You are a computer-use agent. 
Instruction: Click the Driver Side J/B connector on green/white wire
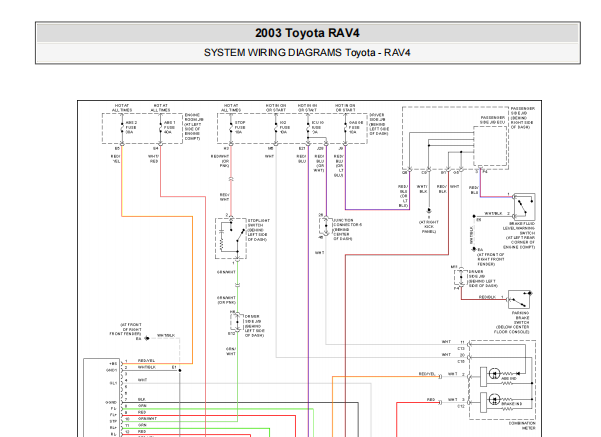coord(237,322)
